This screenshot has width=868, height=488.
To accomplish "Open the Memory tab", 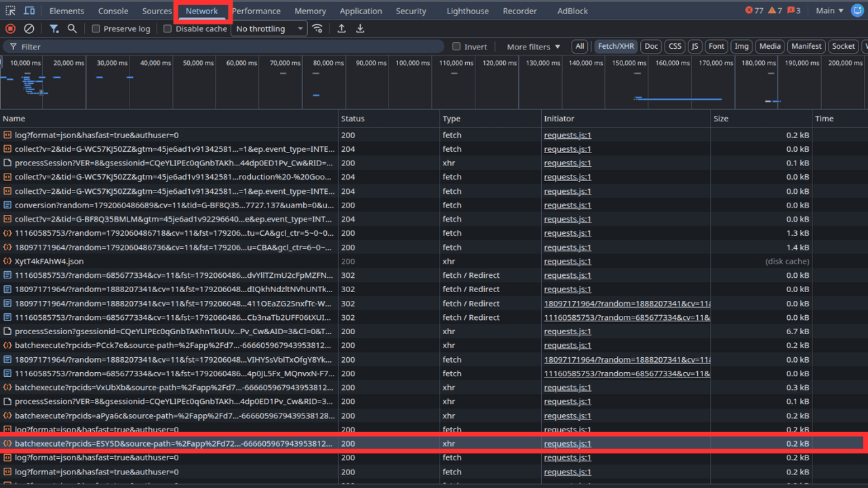I will (310, 11).
